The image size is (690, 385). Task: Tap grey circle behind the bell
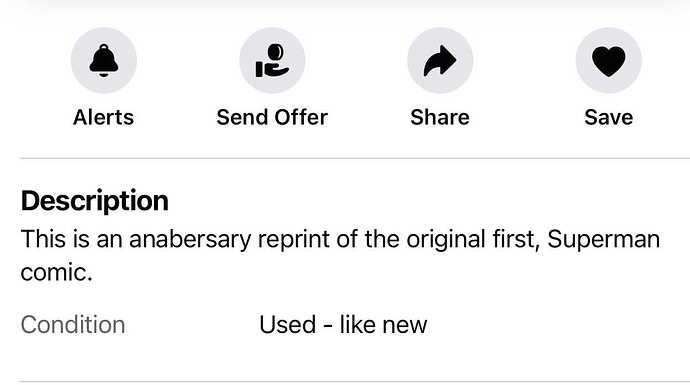[103, 60]
